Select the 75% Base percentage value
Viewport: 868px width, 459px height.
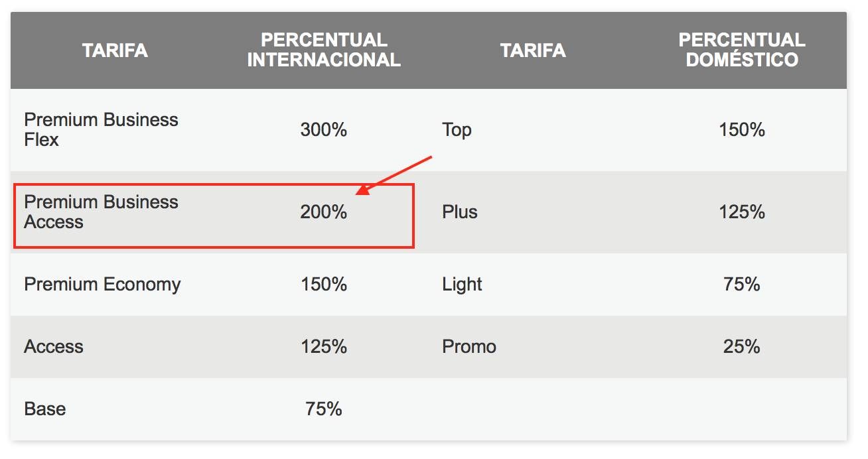point(324,409)
